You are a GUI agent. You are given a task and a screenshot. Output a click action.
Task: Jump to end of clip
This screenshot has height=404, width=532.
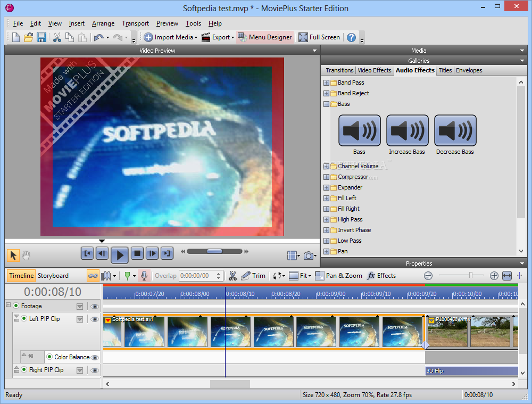167,253
